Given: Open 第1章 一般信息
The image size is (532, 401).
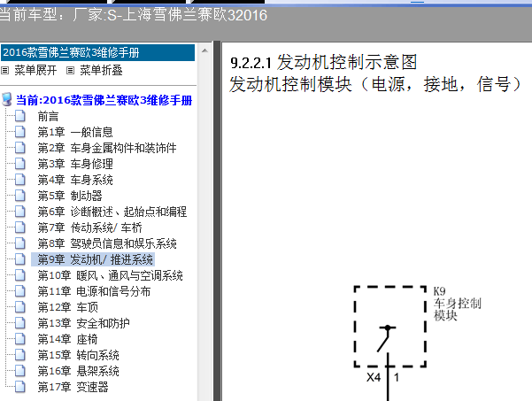Looking at the screenshot, I should (75, 132).
